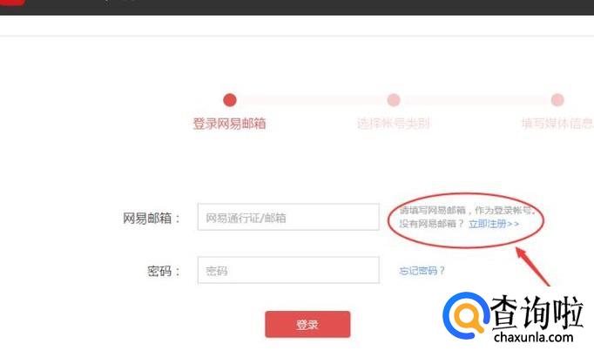Select the second faded step circle
The width and height of the screenshot is (594, 364).
[x=394, y=100]
